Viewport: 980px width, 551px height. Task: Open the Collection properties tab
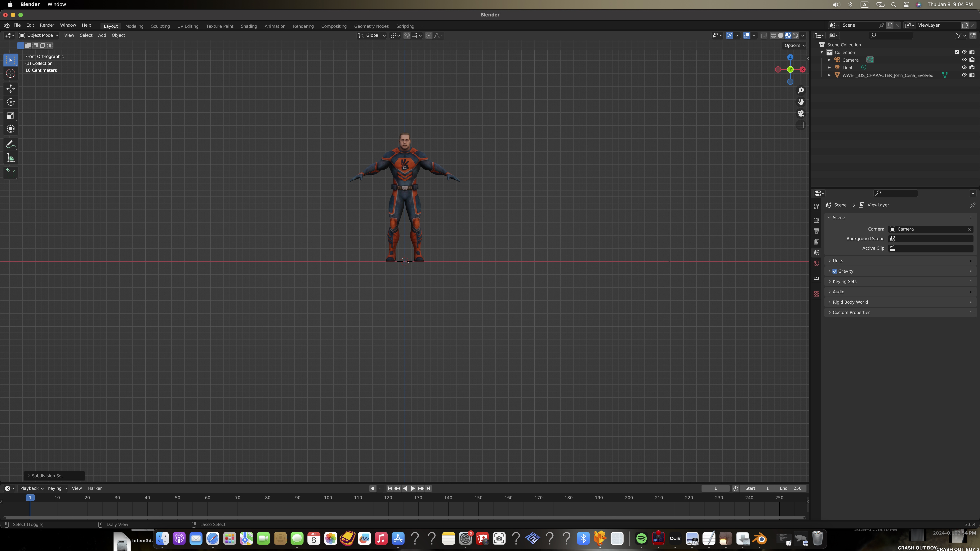click(816, 277)
